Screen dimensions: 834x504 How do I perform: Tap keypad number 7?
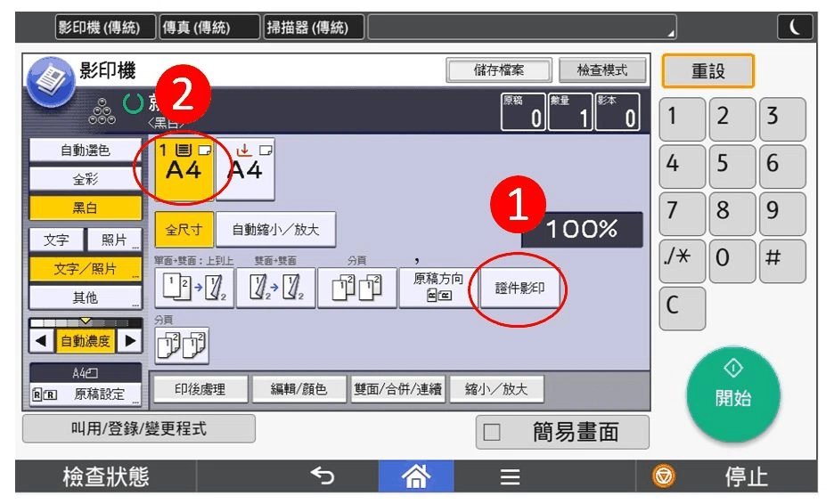(683, 213)
